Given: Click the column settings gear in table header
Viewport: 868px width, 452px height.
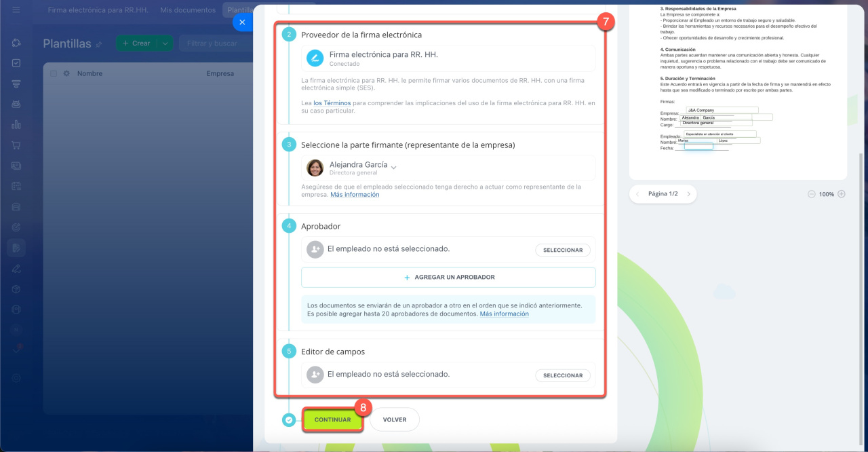Looking at the screenshot, I should pos(66,73).
